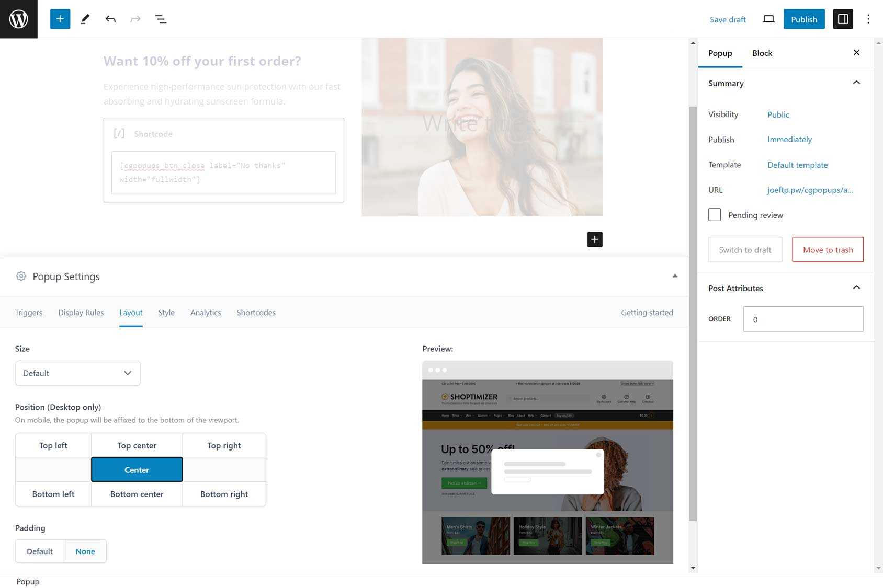Image resolution: width=883 pixels, height=588 pixels.
Task: Toggle the block inserter plus button
Action: pos(60,19)
